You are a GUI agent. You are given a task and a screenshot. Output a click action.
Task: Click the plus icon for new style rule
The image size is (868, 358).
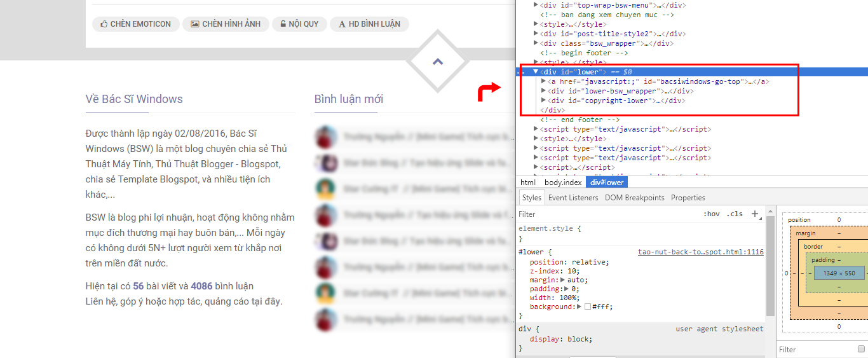tap(756, 214)
